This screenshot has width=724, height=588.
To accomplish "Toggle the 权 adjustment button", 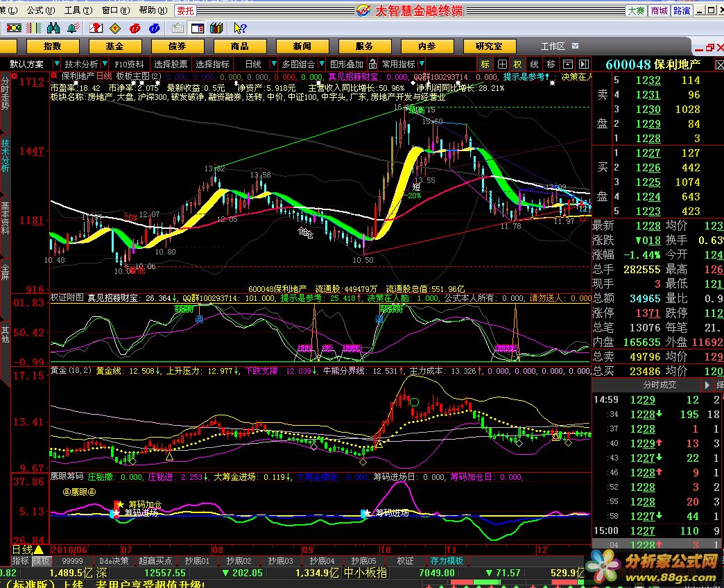I will 517,64.
